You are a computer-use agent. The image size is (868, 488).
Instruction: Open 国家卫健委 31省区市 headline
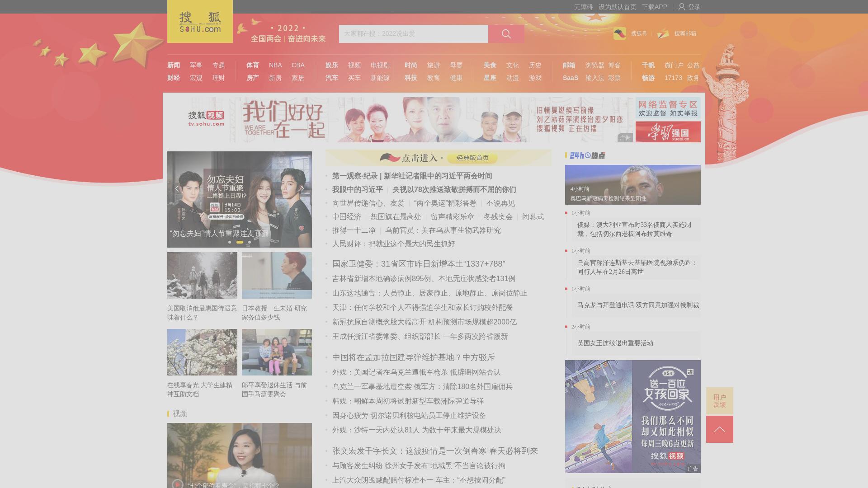coord(419,264)
